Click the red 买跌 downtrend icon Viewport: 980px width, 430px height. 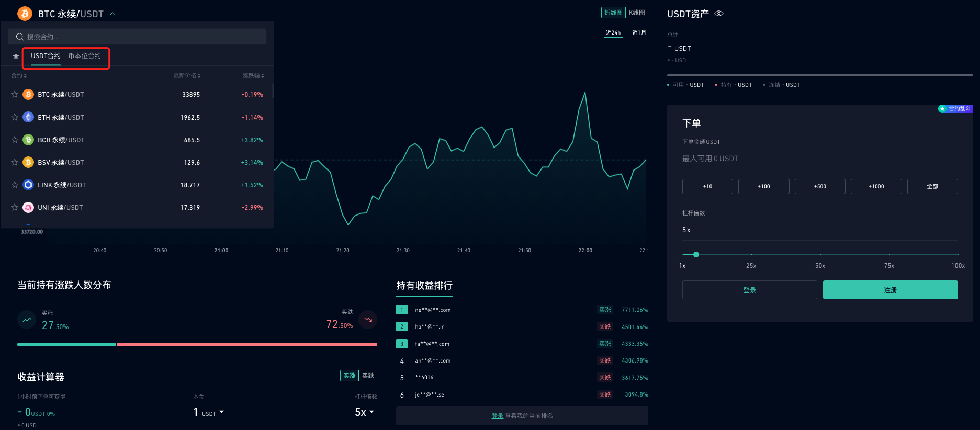tap(368, 319)
